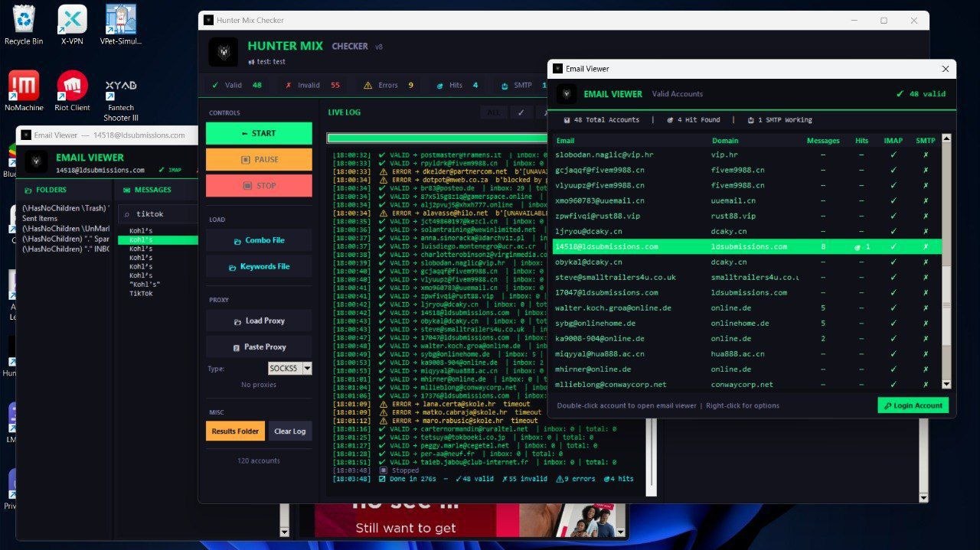Click accounts list scrollbar down arrow

click(946, 385)
